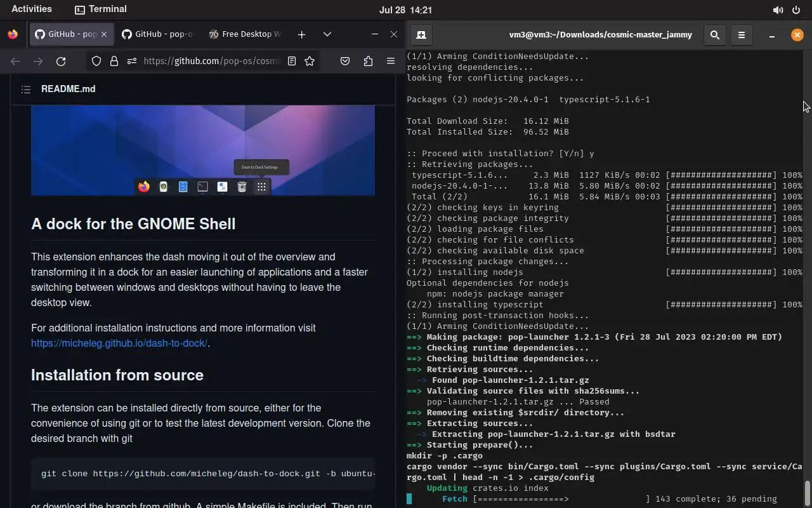This screenshot has height=508, width=812.
Task: Open micheleg.github.io/dash-to-dock link
Action: tap(119, 343)
